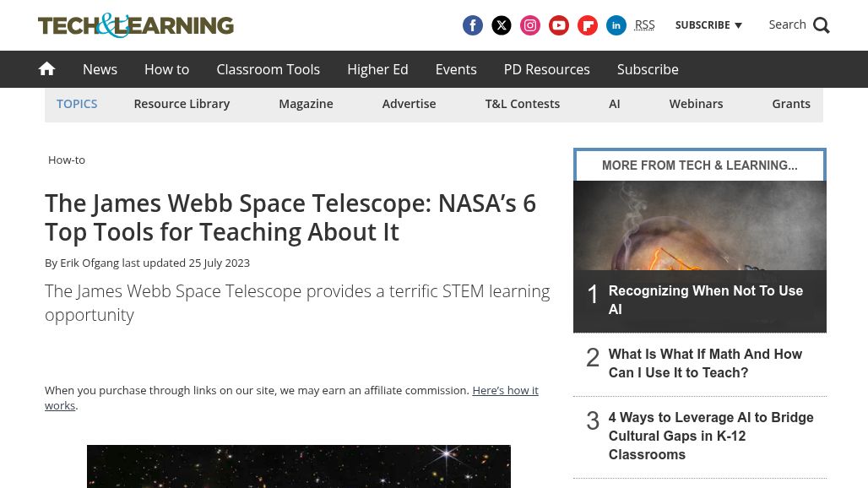The image size is (868, 488).
Task: Open the Webinars topic link
Action: (x=696, y=104)
